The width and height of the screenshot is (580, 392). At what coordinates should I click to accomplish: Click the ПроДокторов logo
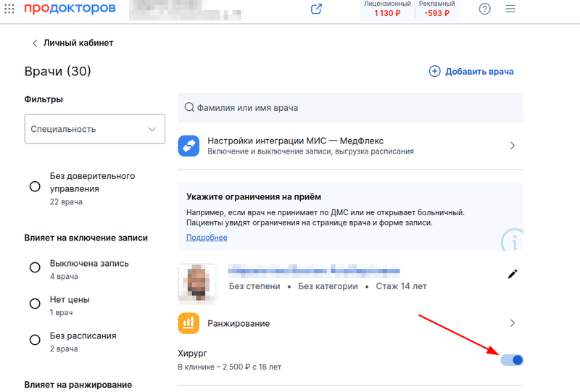click(70, 8)
